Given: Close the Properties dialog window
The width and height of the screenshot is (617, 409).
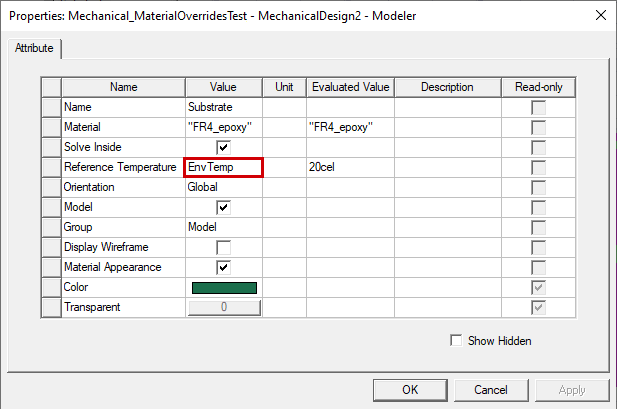Looking at the screenshot, I should [599, 15].
